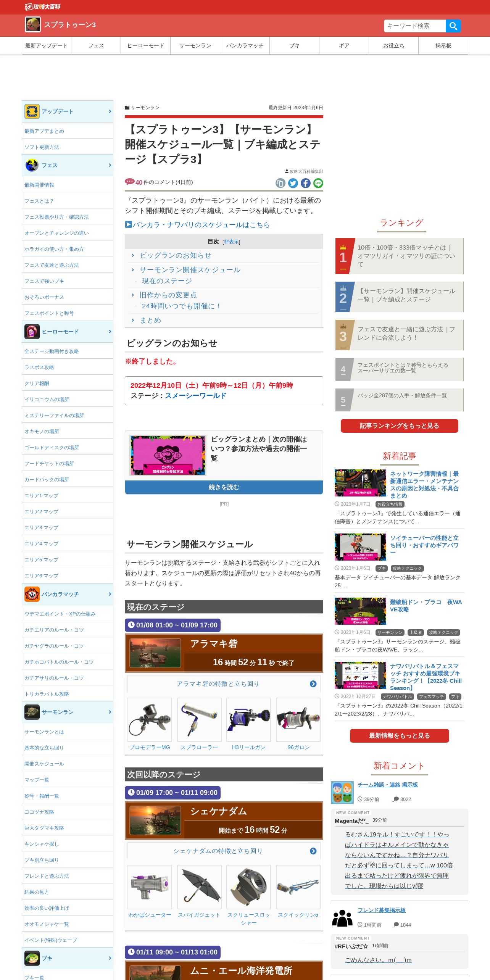Click the アップデート sidebar section icon
The width and height of the screenshot is (490, 980).
pos(32,111)
